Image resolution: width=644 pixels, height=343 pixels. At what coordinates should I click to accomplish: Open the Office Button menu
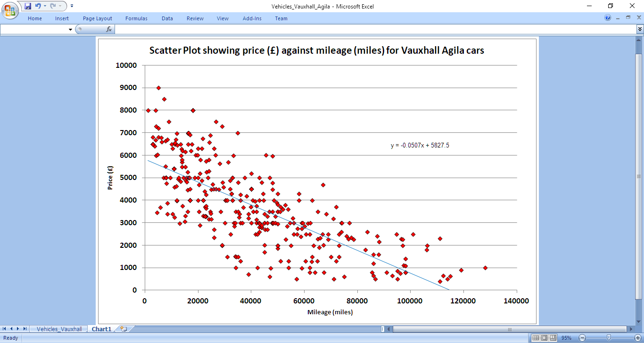pos(9,9)
